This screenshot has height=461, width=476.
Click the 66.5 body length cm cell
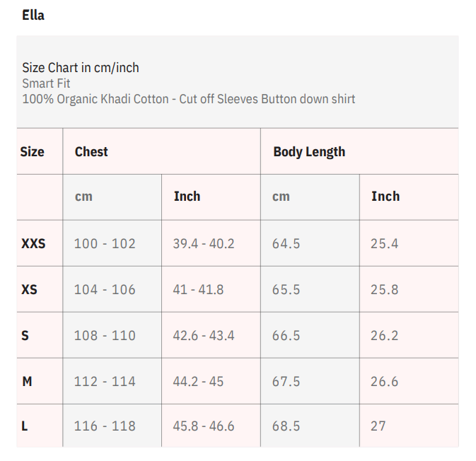tap(286, 335)
